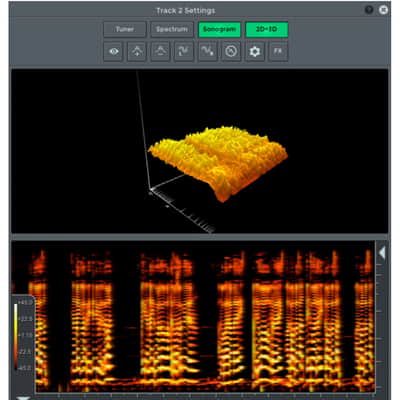Close the Track 2 Settings panel
Image resolution: width=400 pixels, height=400 pixels.
383,10
